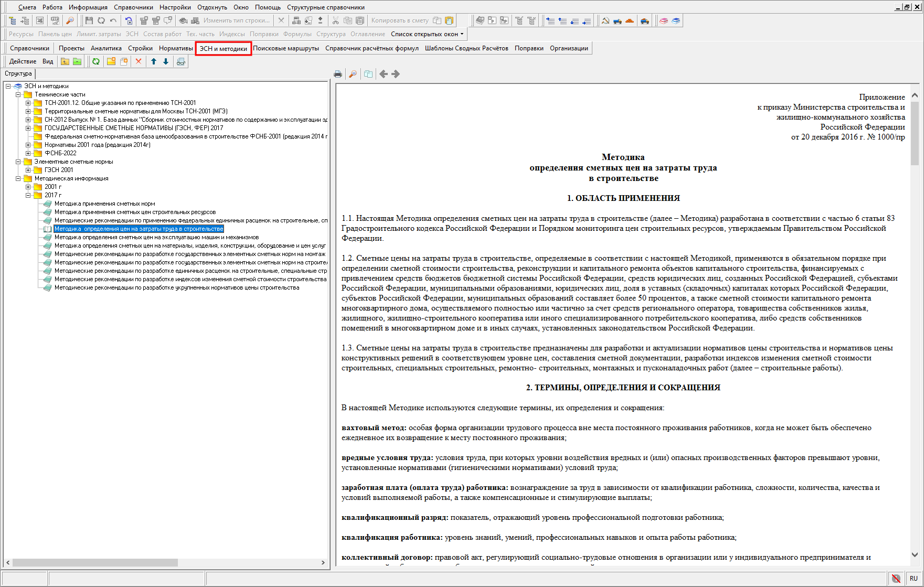
Task: Open 'Список открытых окон' dropdown
Action: [x=427, y=34]
